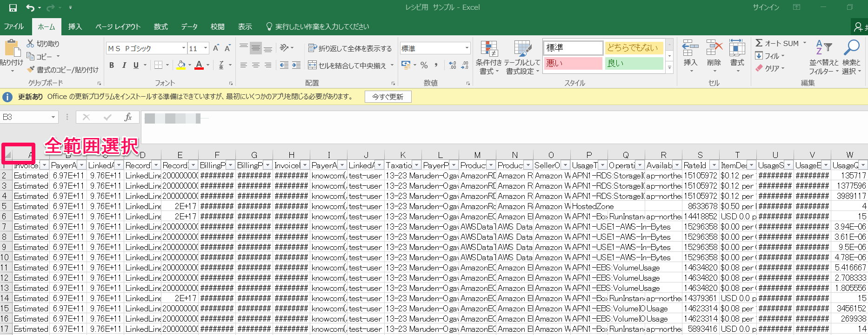Screen dimensions: 868x335
Task: Toggle bold formatting
Action: coord(112,65)
